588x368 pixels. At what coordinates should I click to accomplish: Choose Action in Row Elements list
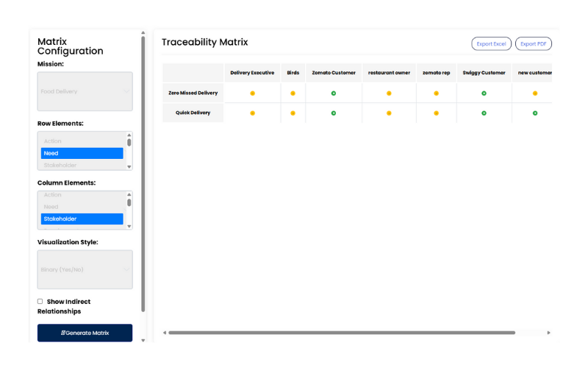point(82,141)
